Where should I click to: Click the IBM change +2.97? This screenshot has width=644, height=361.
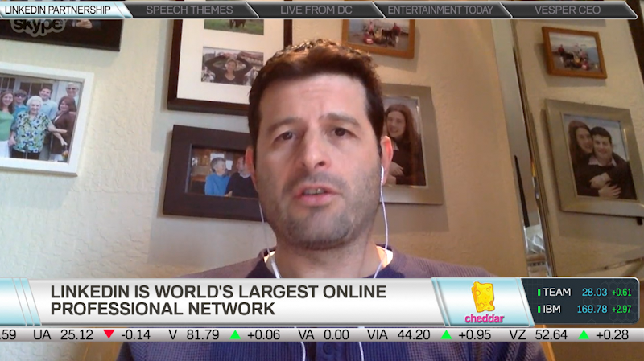(x=621, y=309)
